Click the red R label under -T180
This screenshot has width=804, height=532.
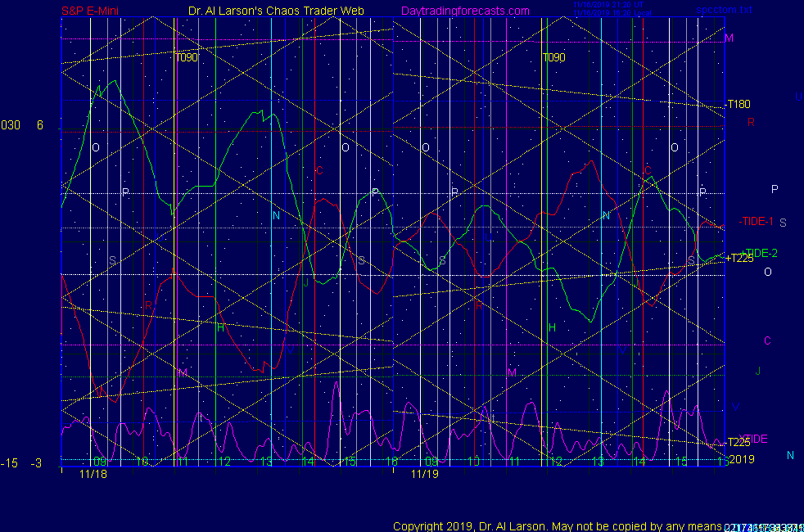pos(751,122)
